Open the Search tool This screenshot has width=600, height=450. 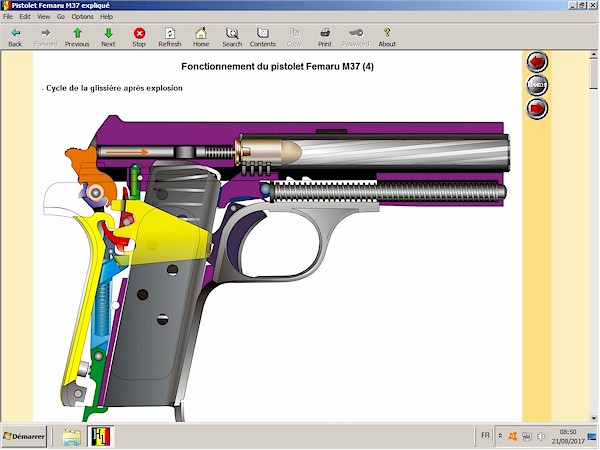(232, 38)
